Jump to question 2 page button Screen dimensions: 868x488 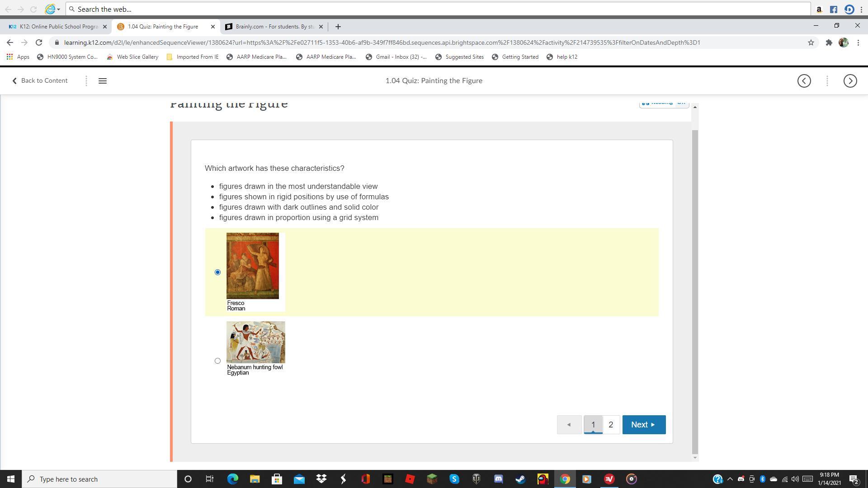pyautogui.click(x=611, y=425)
